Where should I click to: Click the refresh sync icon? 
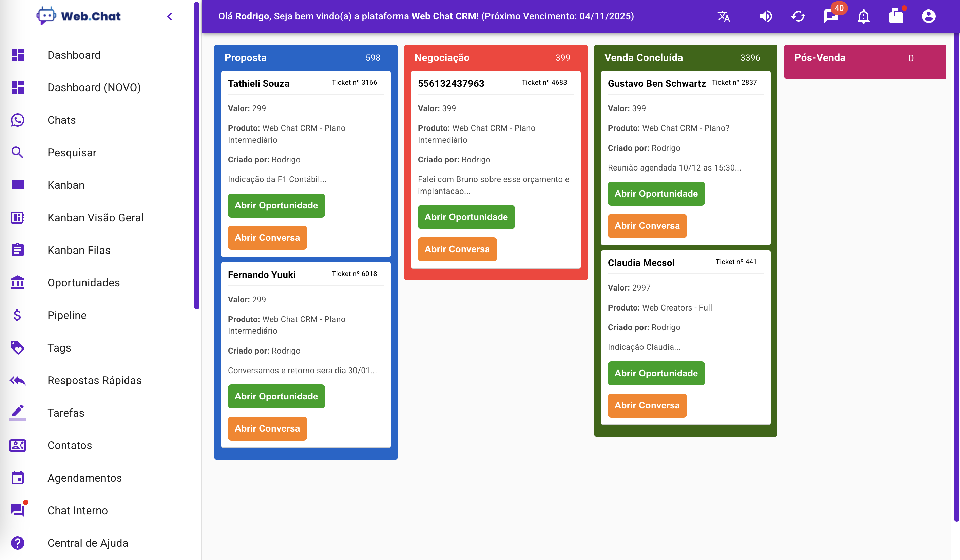798,16
